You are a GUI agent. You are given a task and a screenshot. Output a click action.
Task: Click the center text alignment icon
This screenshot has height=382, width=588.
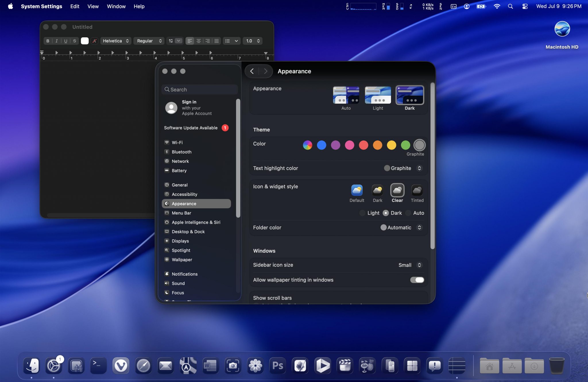click(x=198, y=41)
